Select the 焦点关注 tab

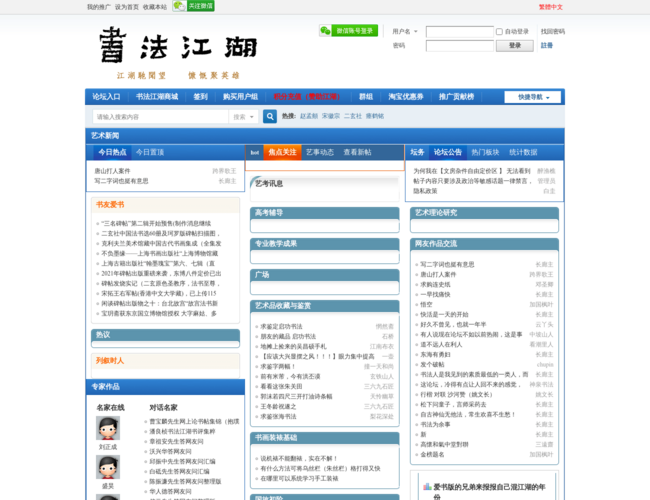pyautogui.click(x=282, y=152)
